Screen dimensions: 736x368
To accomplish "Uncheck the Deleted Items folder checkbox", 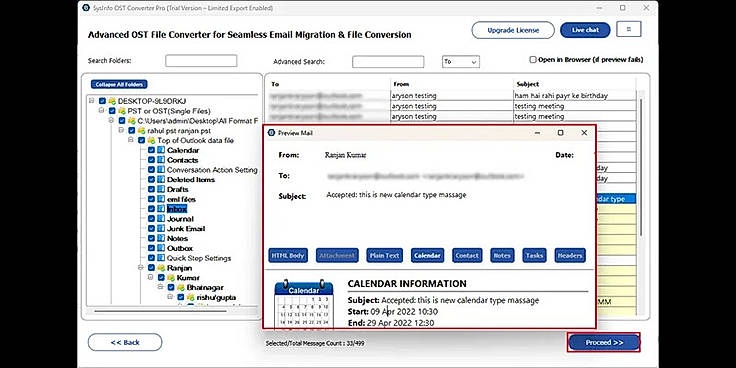I will pyautogui.click(x=151, y=180).
